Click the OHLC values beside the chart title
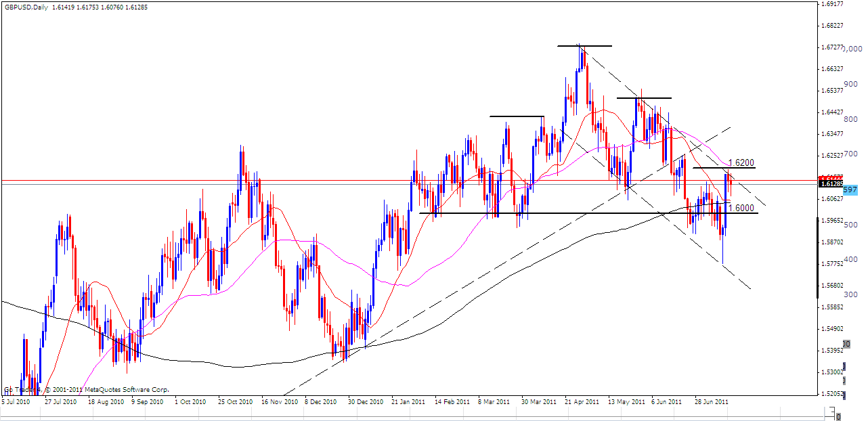This screenshot has width=868, height=421. [100, 7]
